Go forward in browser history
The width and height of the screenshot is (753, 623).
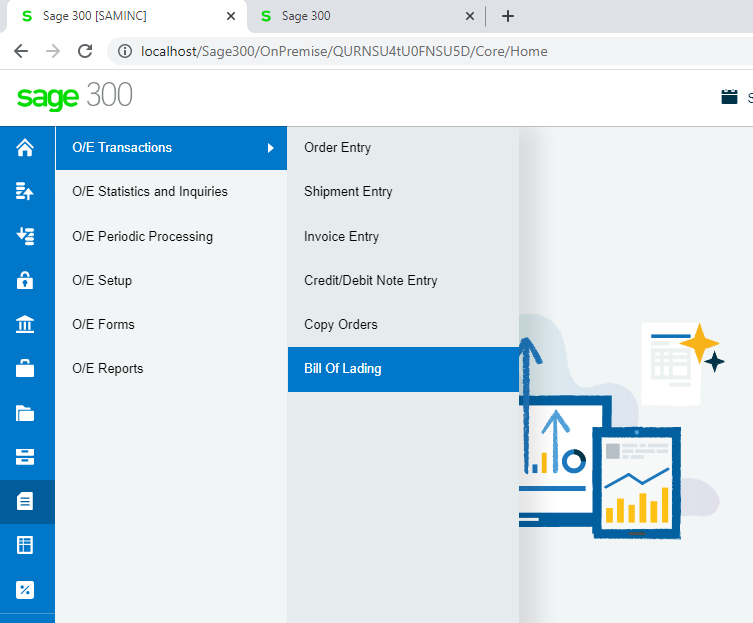click(53, 51)
